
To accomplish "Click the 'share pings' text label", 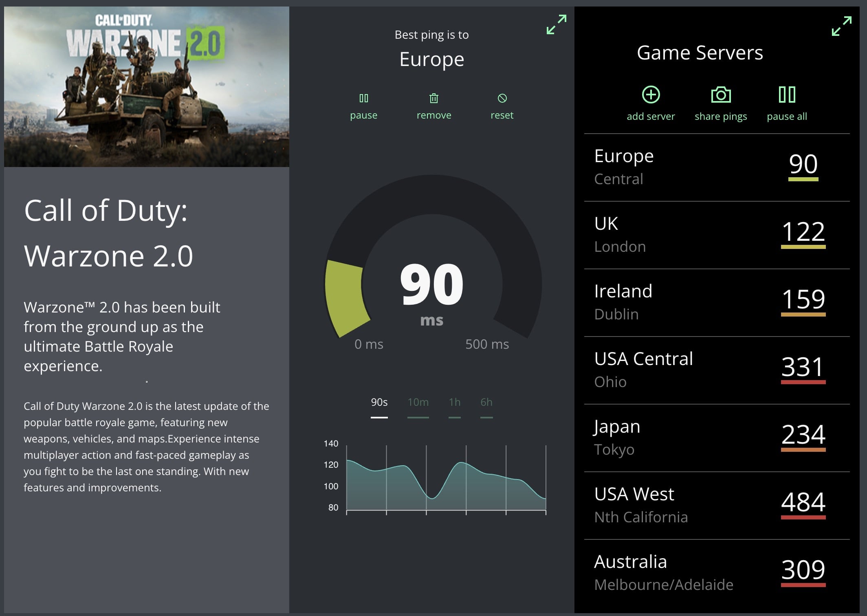I will [x=721, y=117].
